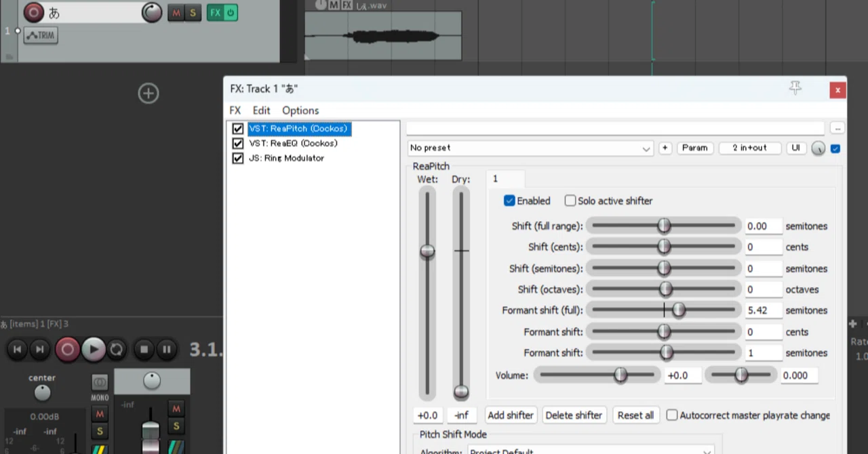Solo the master track in mixer
Image resolution: width=868 pixels, height=454 pixels.
(x=100, y=431)
